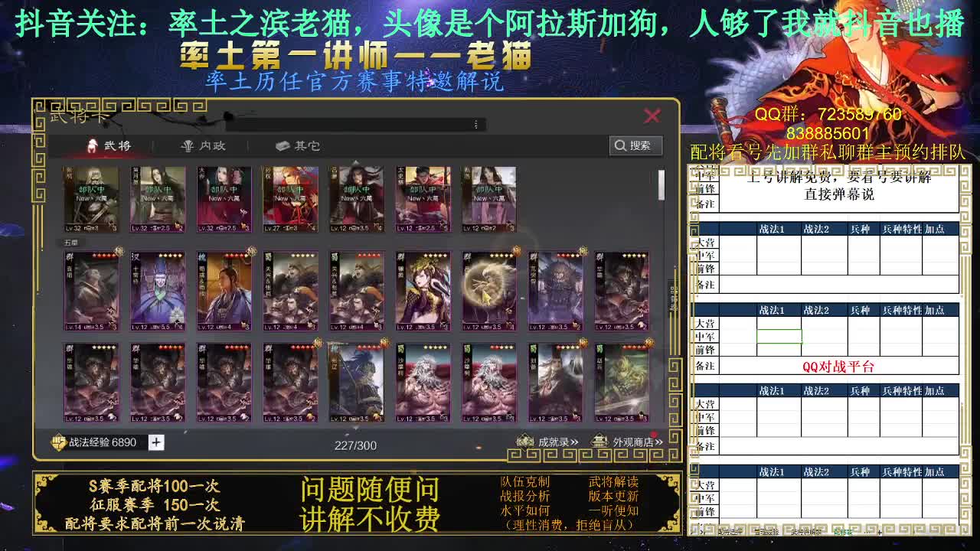Click the 外观商店 pagoda icon
The image size is (980, 551).
(600, 442)
